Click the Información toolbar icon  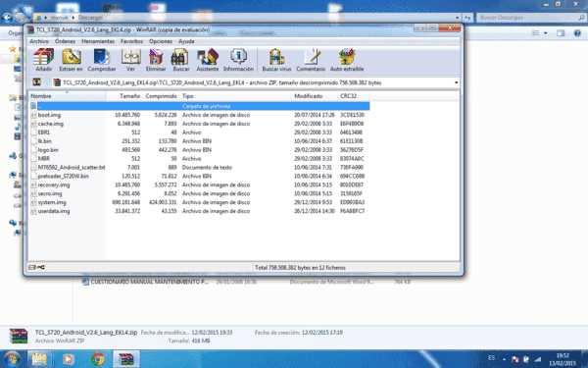click(238, 60)
